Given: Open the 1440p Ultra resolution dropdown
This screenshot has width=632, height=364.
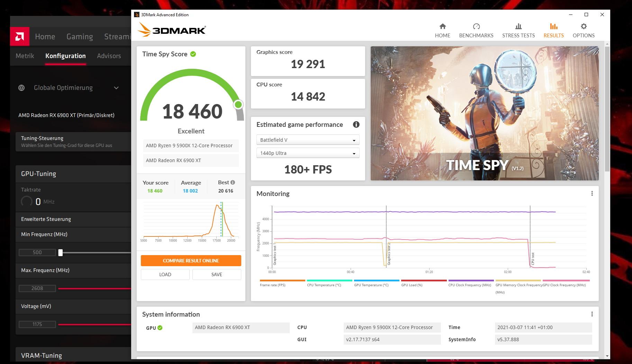Looking at the screenshot, I should point(308,153).
